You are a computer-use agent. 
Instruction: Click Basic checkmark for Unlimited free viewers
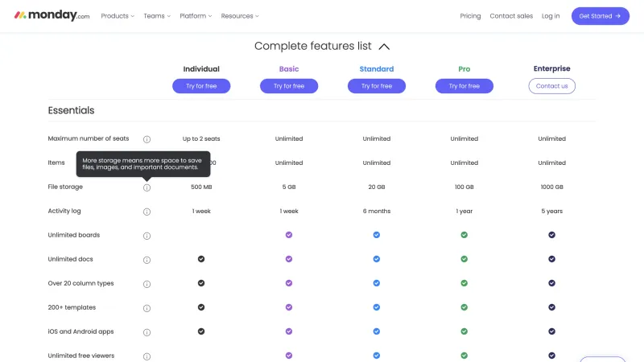[x=289, y=356]
